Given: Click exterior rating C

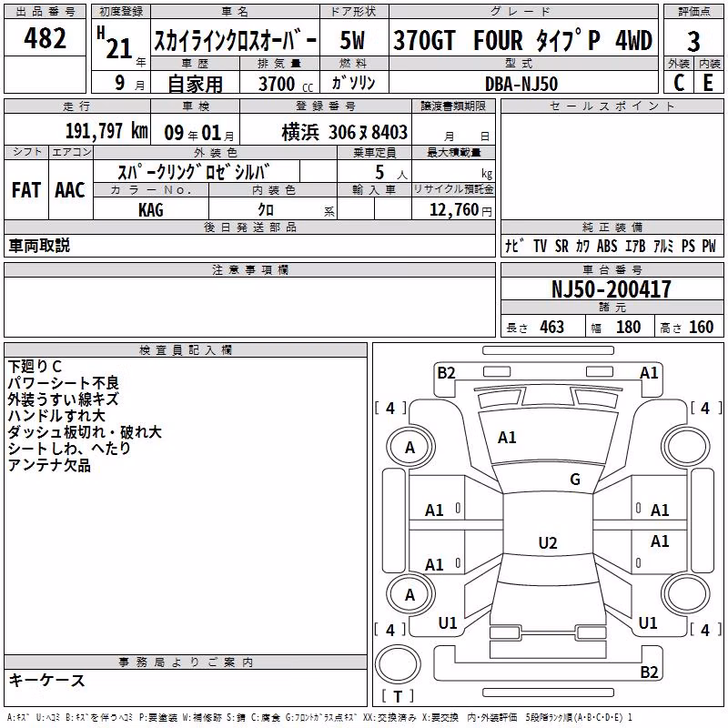Looking at the screenshot, I should click(679, 83).
